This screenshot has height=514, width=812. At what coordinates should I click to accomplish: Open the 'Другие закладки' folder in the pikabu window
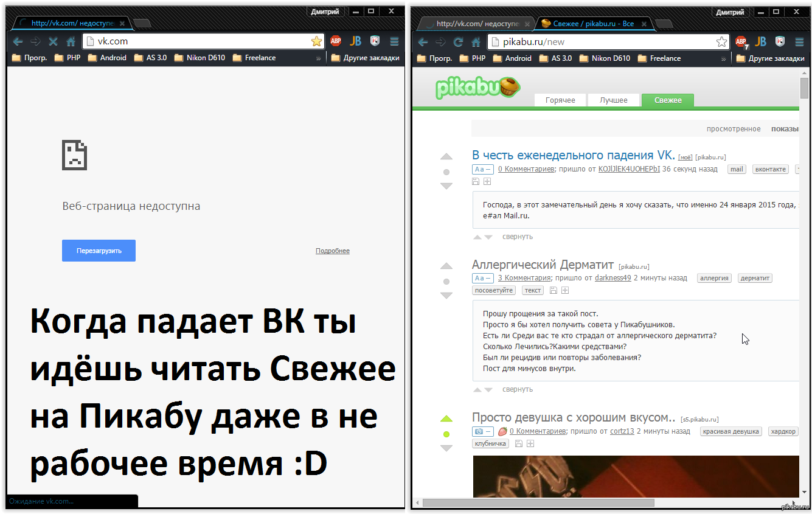[771, 58]
